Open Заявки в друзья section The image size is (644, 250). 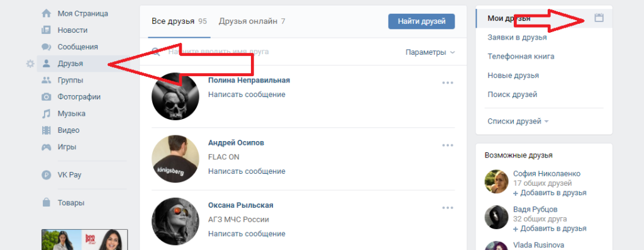coord(517,37)
